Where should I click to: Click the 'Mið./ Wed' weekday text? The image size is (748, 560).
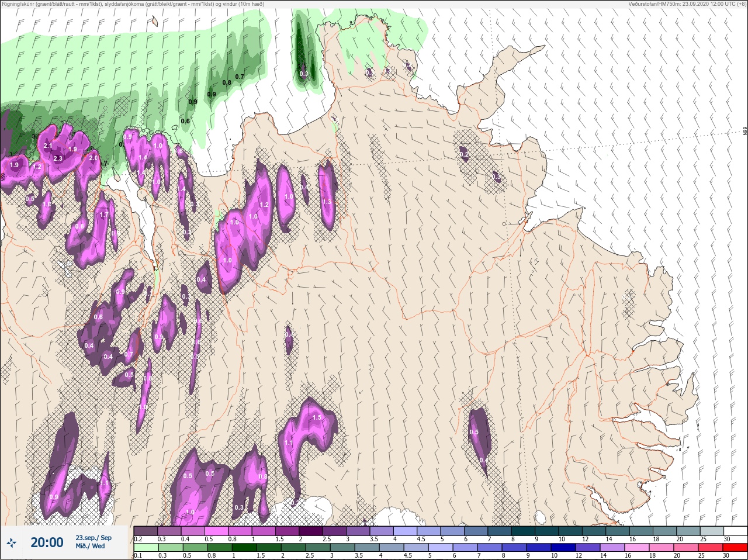89,547
